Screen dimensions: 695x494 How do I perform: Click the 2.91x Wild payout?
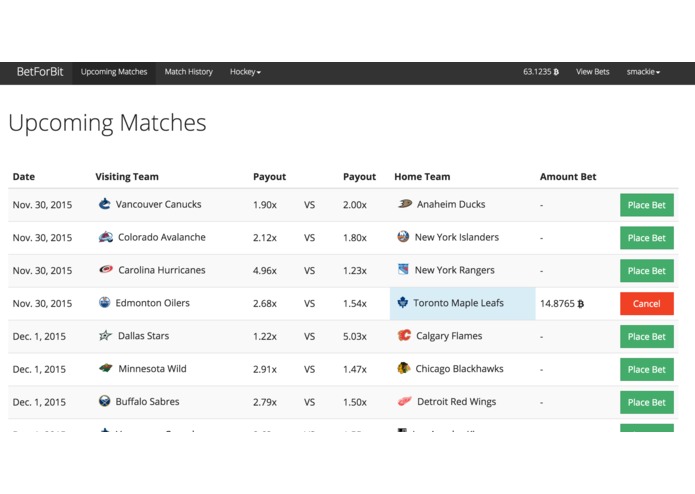(265, 370)
